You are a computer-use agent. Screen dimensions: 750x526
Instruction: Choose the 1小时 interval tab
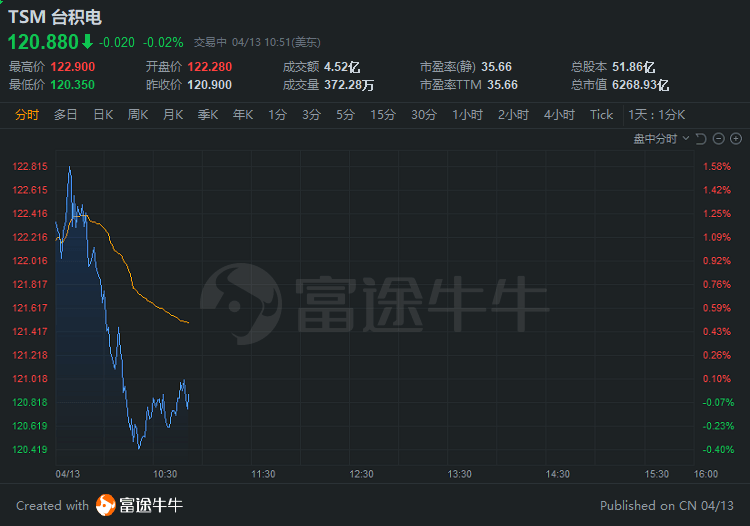467,115
